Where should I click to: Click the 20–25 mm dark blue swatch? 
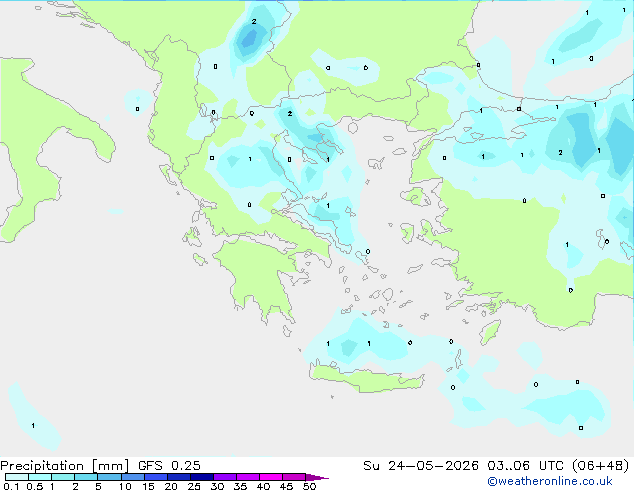tap(178, 477)
